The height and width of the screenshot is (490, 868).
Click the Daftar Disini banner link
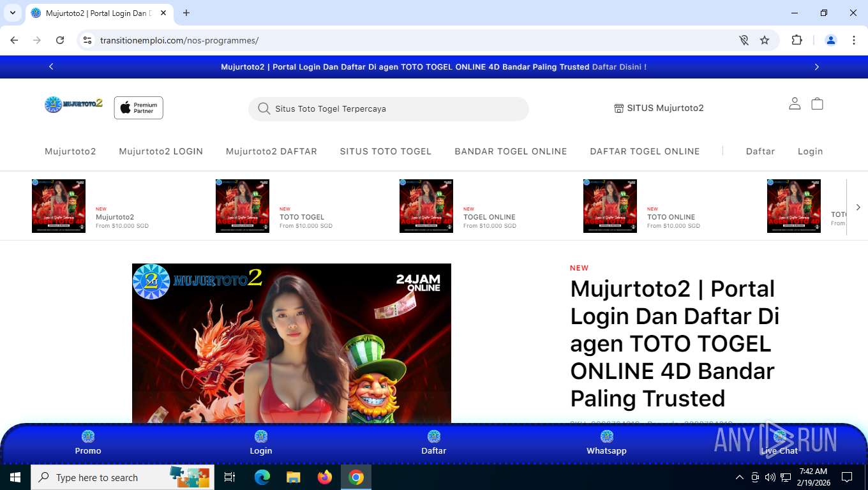619,66
